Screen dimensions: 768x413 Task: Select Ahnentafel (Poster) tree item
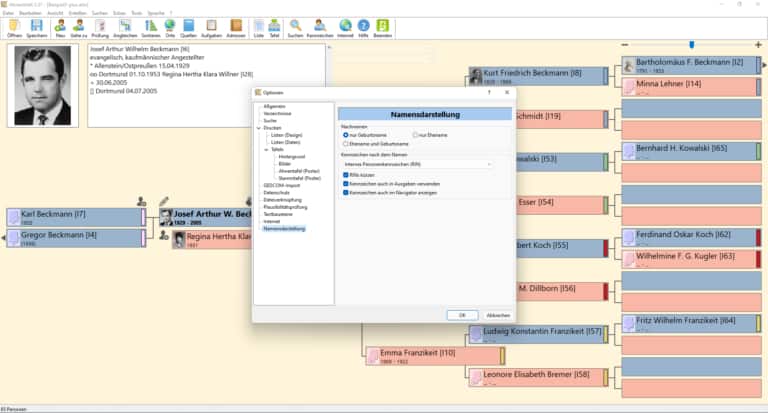point(299,171)
